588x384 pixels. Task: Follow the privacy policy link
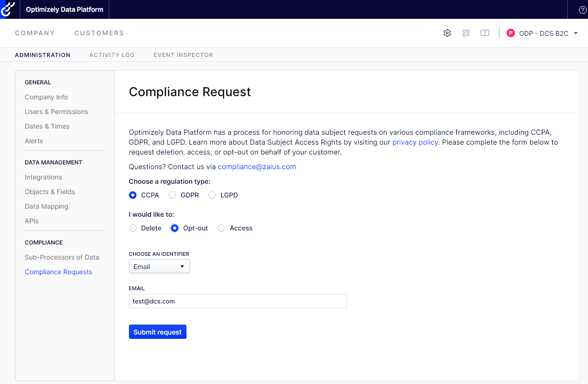coord(415,142)
